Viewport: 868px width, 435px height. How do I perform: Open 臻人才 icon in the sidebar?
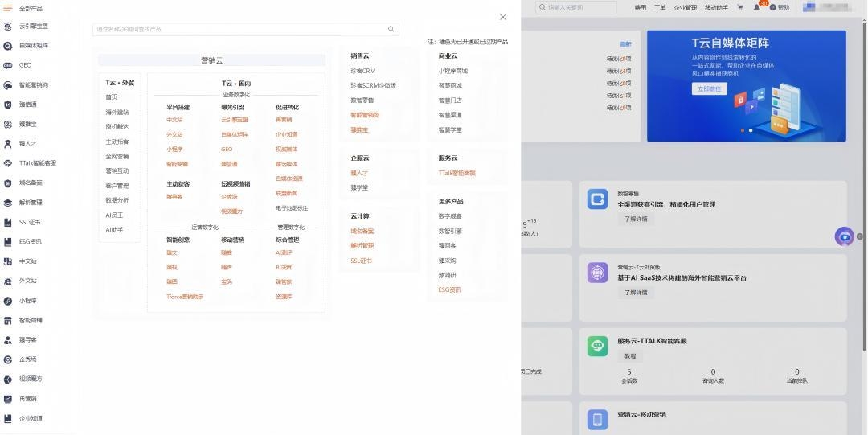8,144
